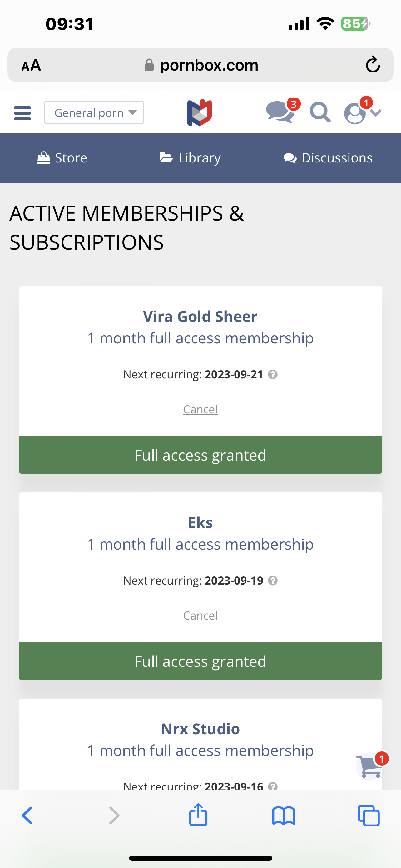Open the Discussions tab
401x868 pixels.
(328, 158)
